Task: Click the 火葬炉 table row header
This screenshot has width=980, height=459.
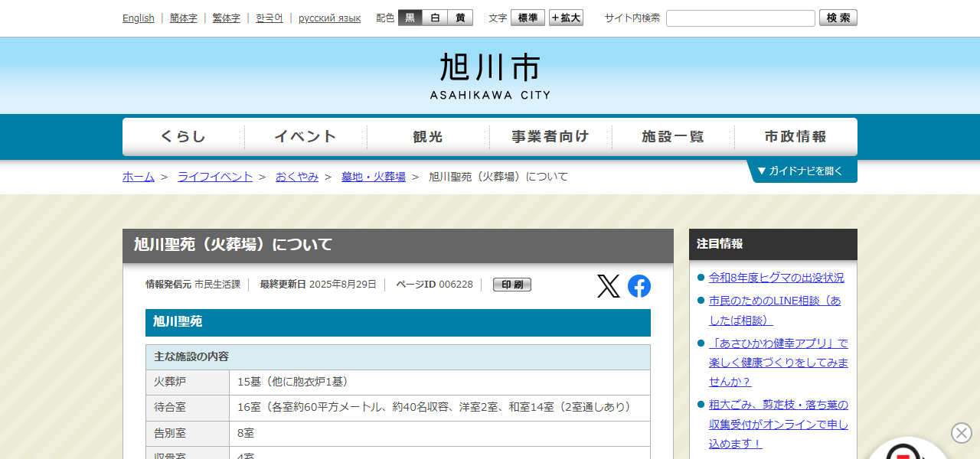Action: click(188, 382)
